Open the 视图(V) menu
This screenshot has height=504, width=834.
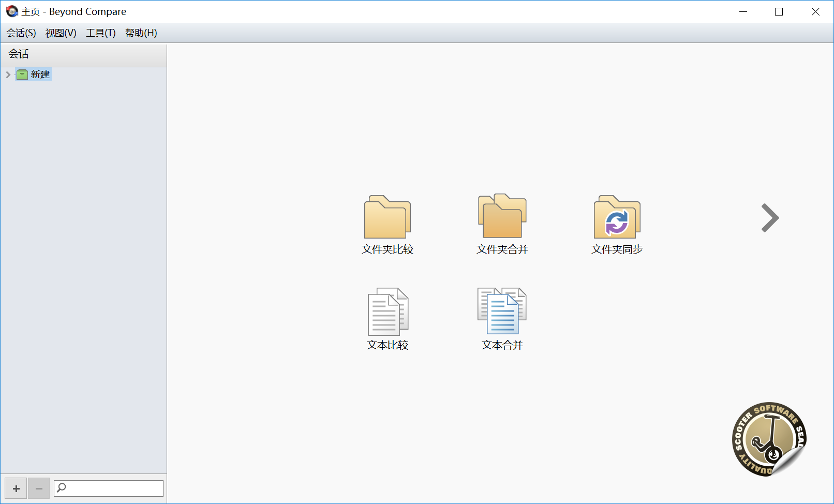point(61,33)
